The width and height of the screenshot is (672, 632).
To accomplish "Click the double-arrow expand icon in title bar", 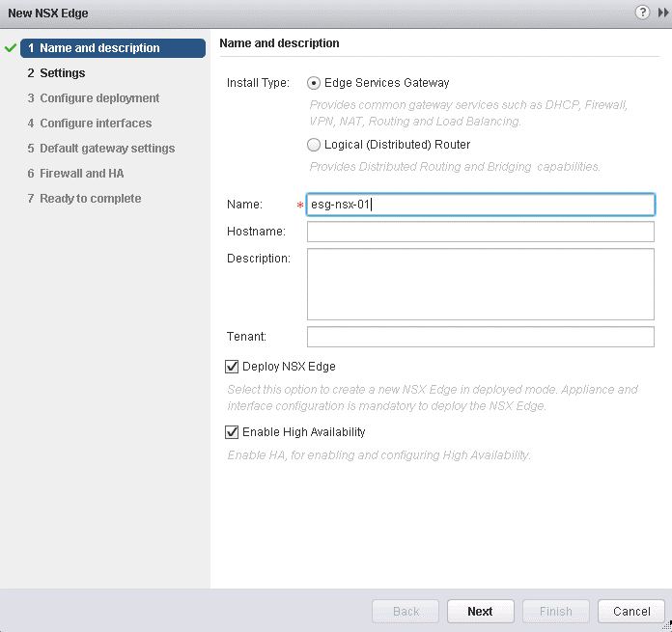I will tap(662, 13).
